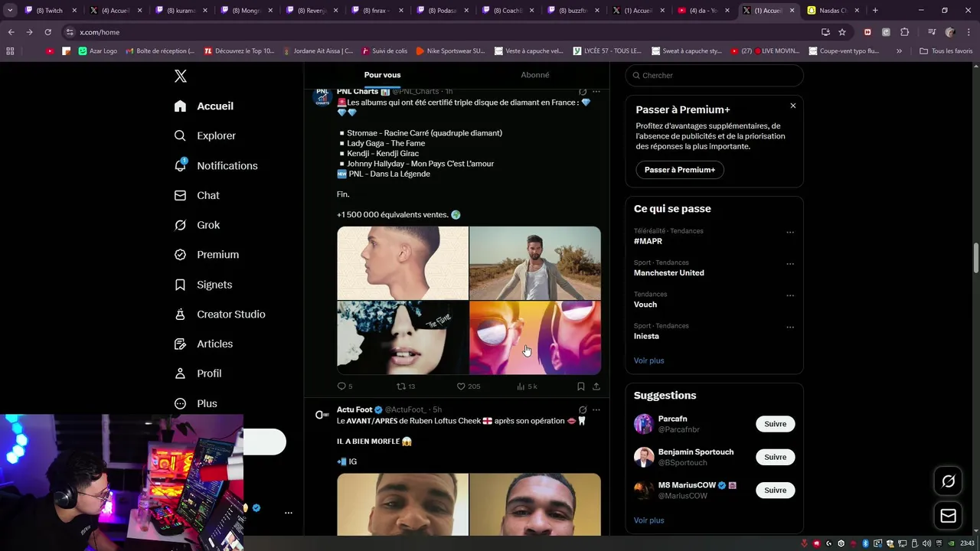
Task: Follow Parcafn with the Suivre button
Action: (775, 424)
